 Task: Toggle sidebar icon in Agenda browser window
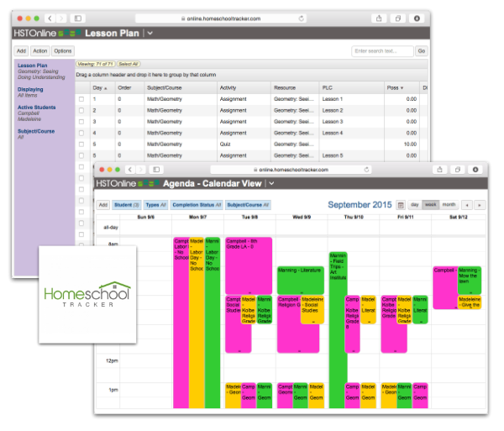coord(156,170)
